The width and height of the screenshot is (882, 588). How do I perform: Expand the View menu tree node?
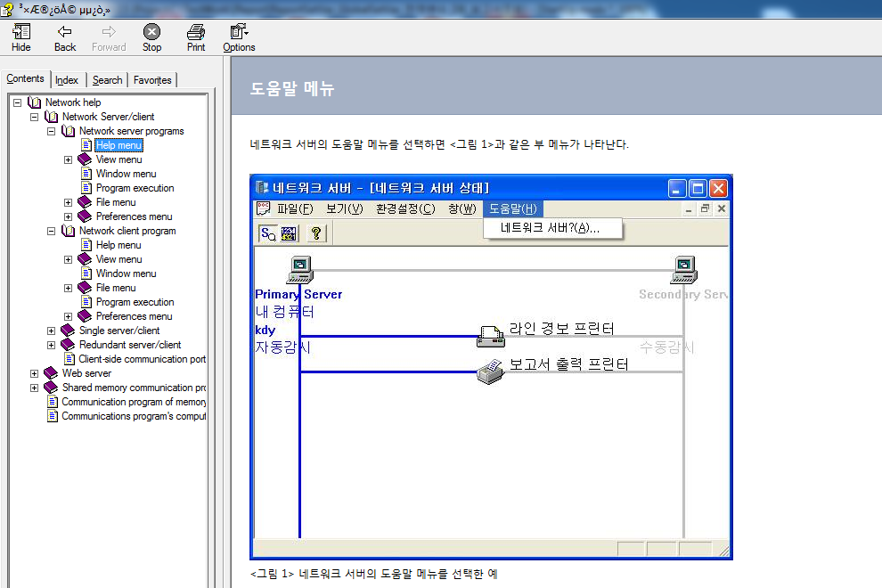tap(68, 159)
